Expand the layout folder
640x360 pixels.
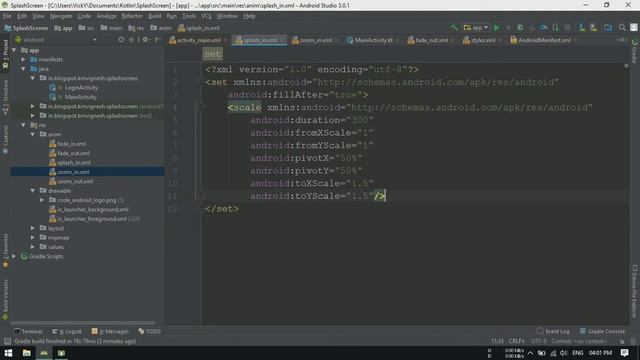point(33,228)
